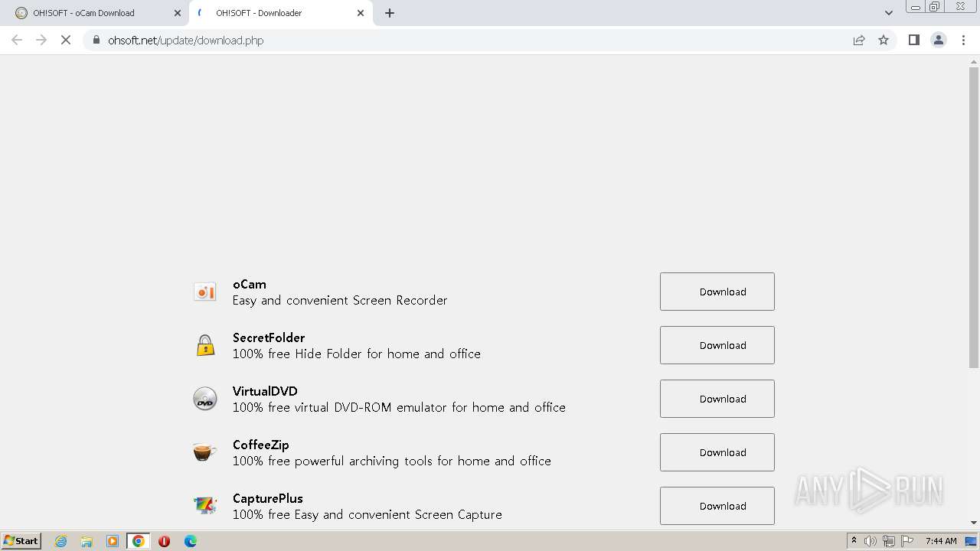Download SecretFolder
The height and width of the screenshot is (551, 980).
point(717,345)
